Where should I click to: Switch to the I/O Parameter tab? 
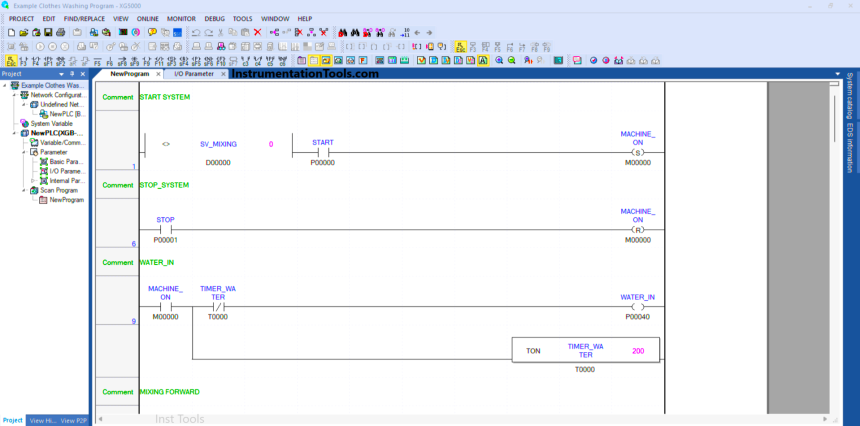point(193,74)
